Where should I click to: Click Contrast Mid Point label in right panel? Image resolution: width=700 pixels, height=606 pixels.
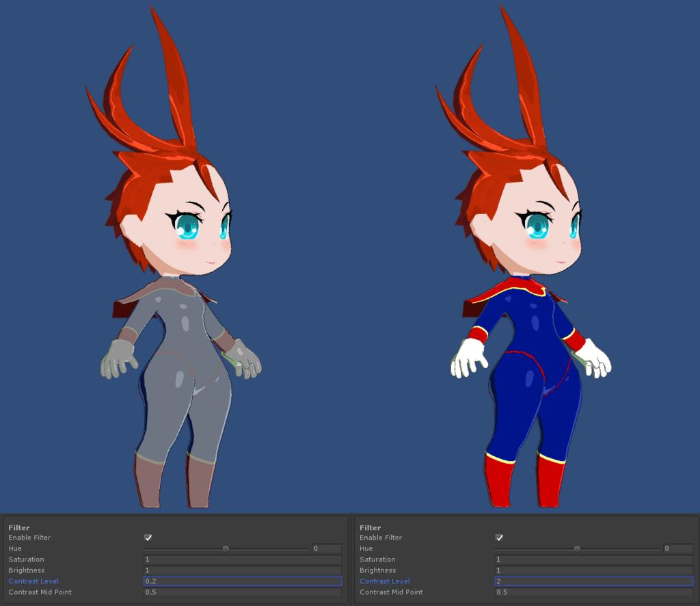[x=392, y=592]
